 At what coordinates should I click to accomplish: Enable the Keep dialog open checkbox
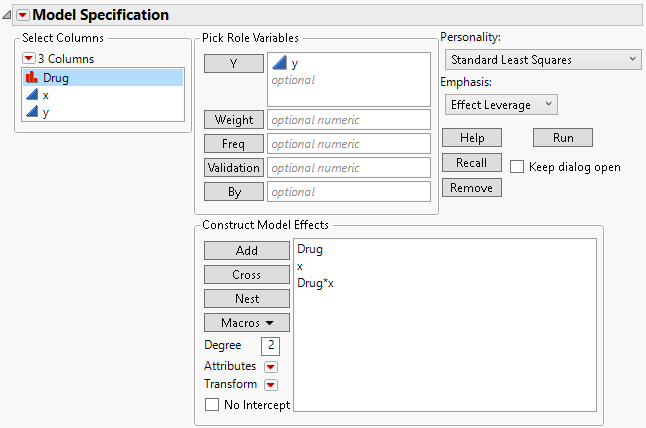click(517, 167)
